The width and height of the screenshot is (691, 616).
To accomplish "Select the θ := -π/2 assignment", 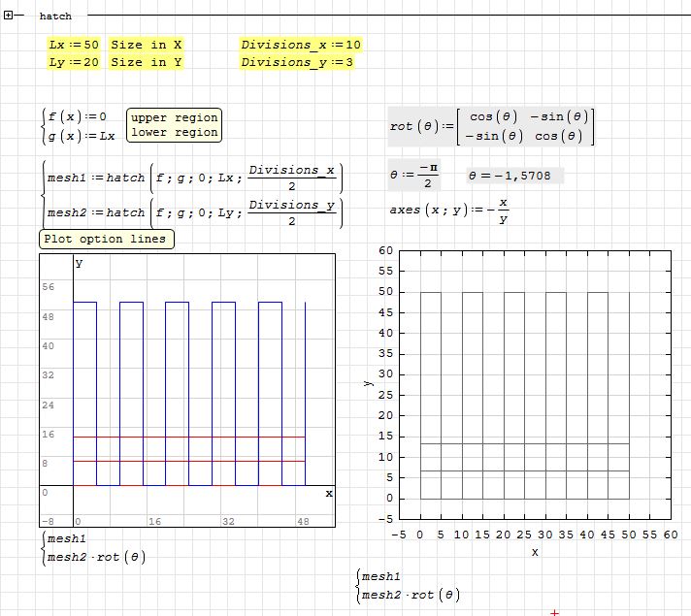I will click(415, 176).
